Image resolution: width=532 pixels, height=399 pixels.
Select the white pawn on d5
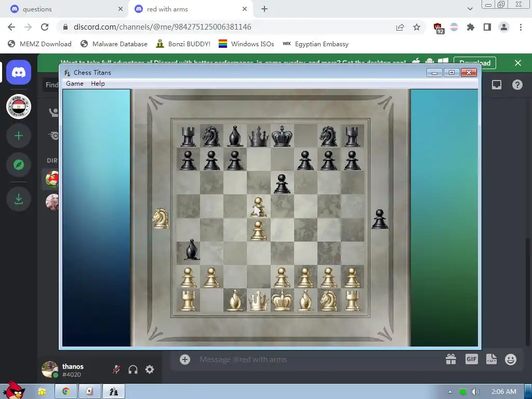(x=259, y=207)
